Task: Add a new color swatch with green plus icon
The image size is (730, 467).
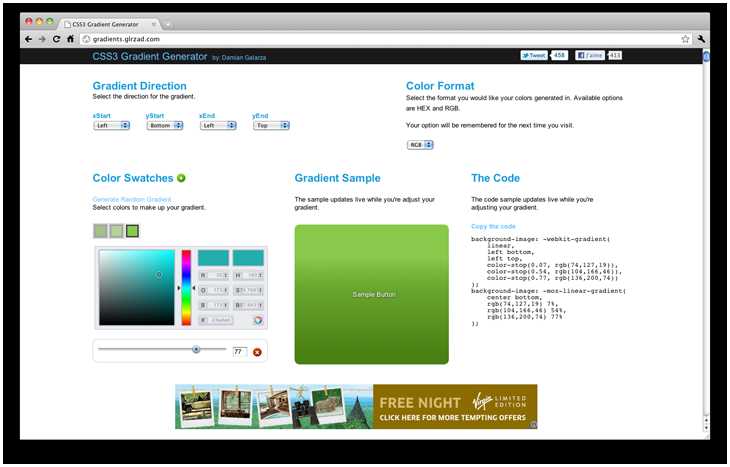Action: tap(181, 178)
